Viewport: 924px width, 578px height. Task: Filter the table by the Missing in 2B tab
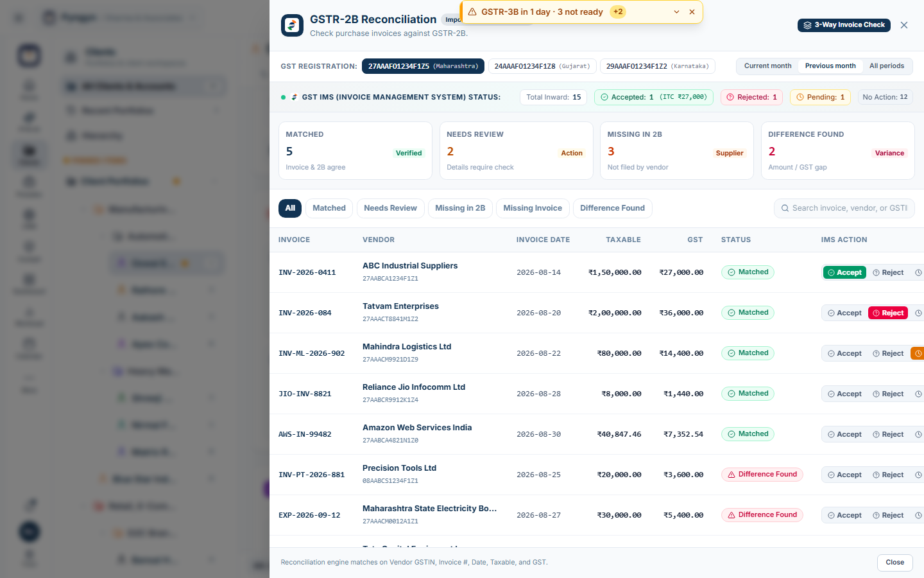(460, 208)
